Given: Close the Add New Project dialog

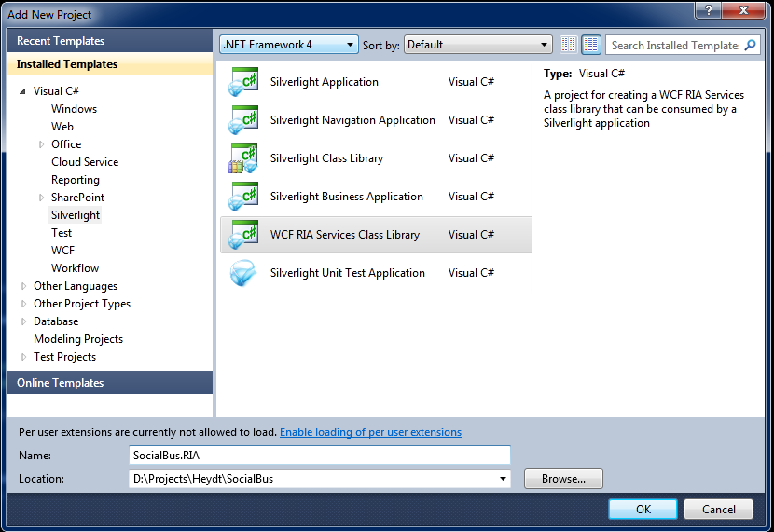Looking at the screenshot, I should 744,10.
